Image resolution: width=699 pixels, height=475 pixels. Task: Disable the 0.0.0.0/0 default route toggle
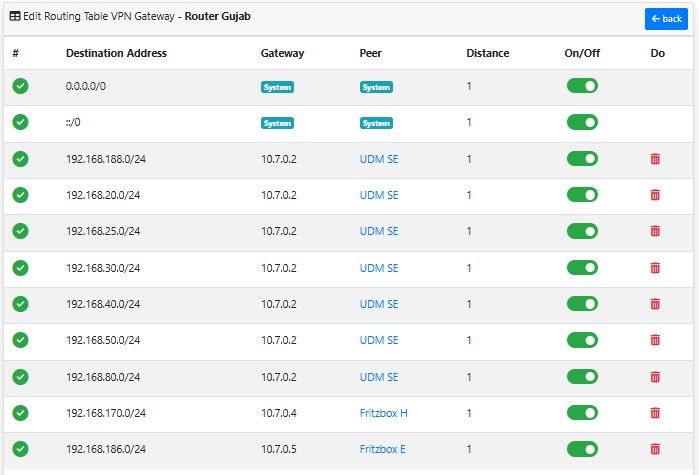coord(582,86)
